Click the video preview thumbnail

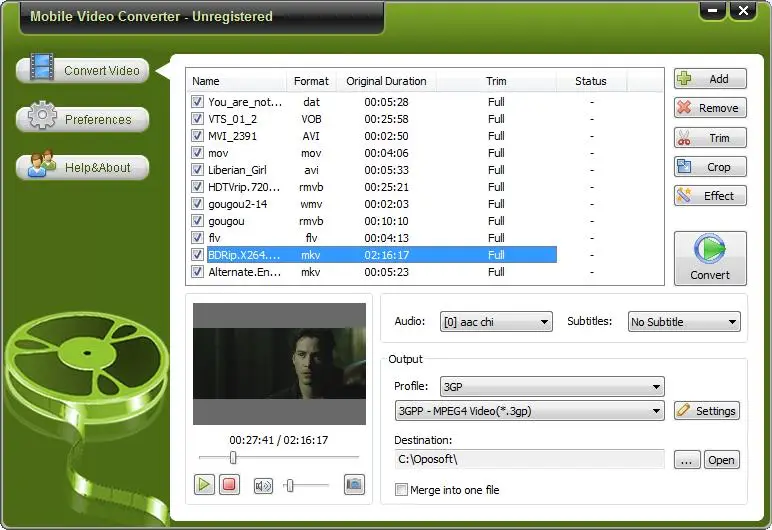click(279, 364)
